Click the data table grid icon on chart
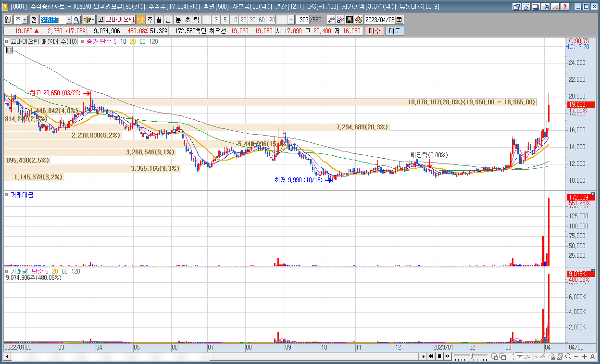The image size is (600, 364). 10,50
